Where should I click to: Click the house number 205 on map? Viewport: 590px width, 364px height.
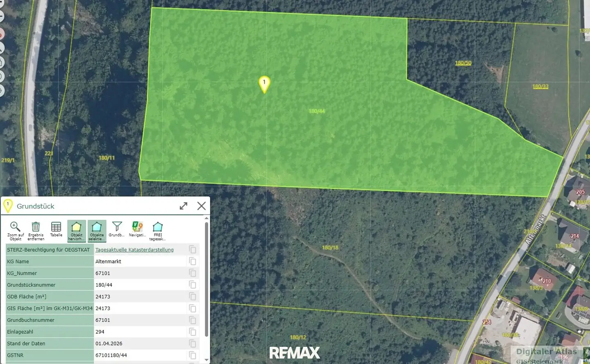[581, 192]
